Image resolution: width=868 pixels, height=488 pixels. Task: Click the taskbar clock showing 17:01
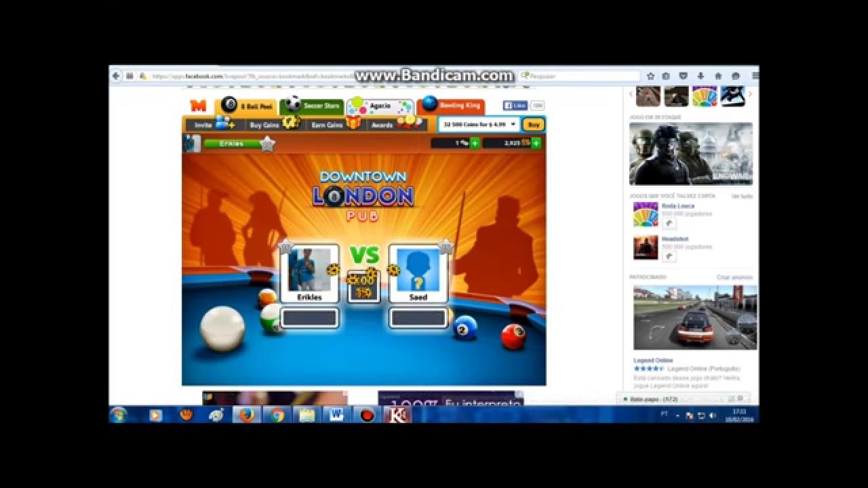[739, 415]
